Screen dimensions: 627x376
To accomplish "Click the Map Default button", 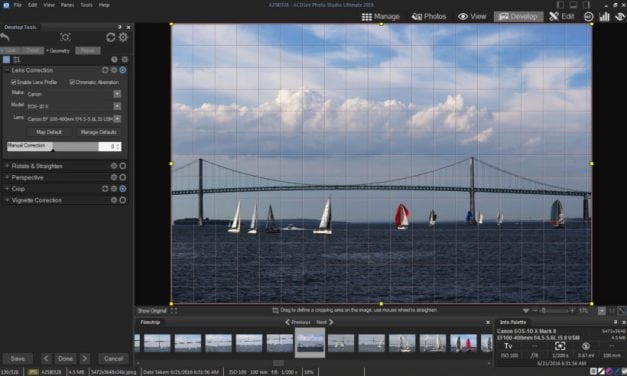I will pos(49,132).
